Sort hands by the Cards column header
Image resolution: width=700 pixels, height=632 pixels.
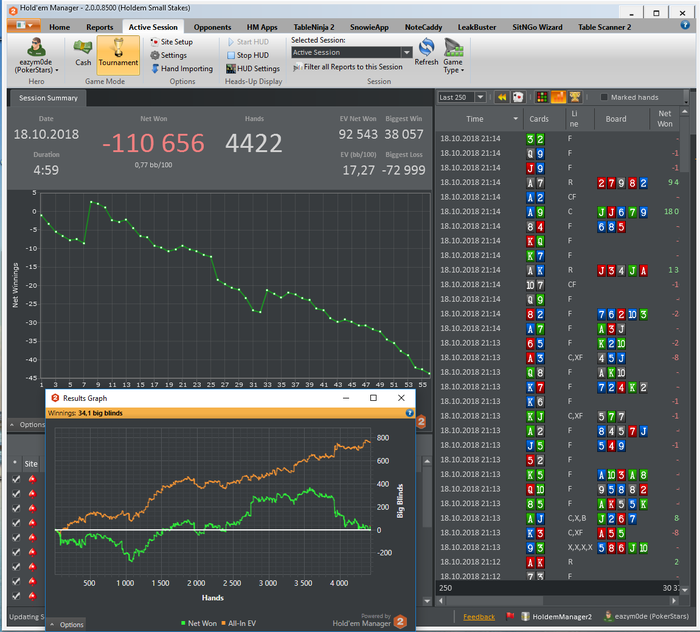(x=539, y=119)
